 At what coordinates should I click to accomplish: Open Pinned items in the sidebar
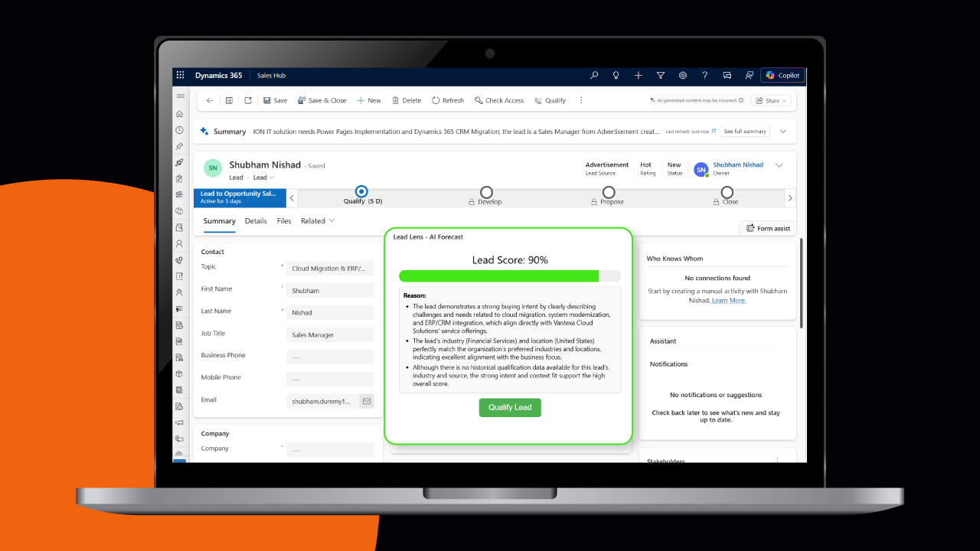pyautogui.click(x=180, y=146)
